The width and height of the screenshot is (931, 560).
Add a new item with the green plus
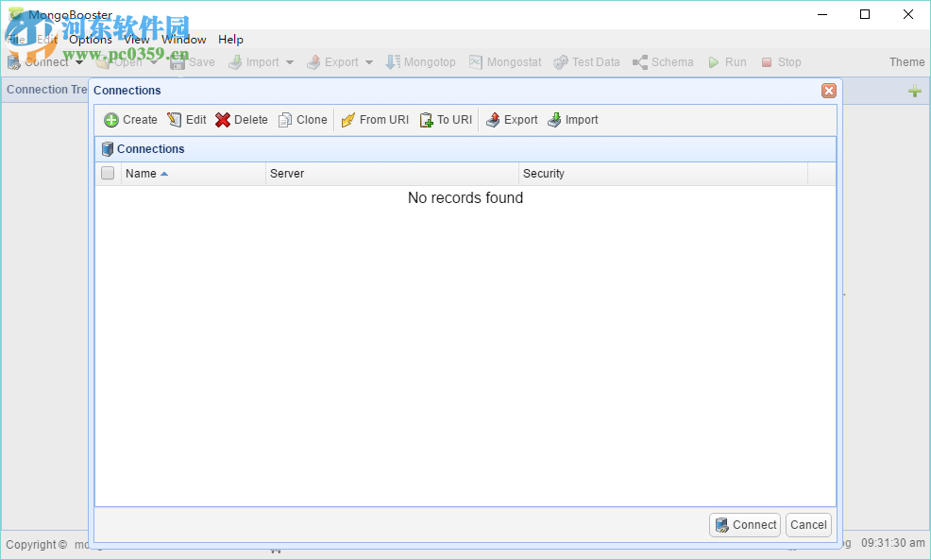[x=914, y=90]
